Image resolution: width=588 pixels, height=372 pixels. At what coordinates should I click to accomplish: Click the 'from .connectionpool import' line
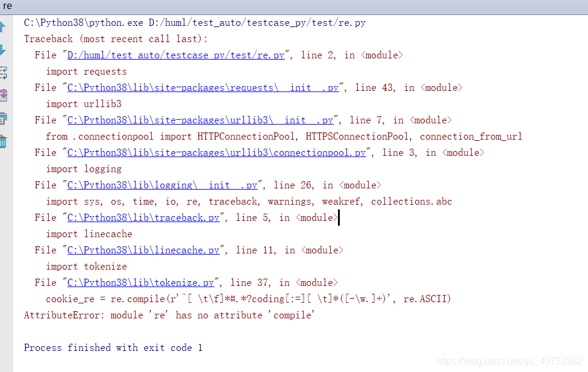click(284, 137)
